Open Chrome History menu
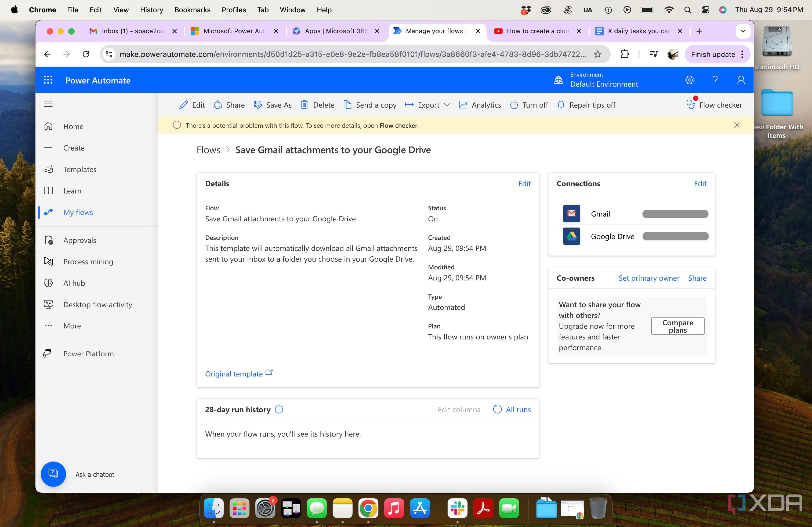Viewport: 812px width, 527px height. tap(151, 10)
